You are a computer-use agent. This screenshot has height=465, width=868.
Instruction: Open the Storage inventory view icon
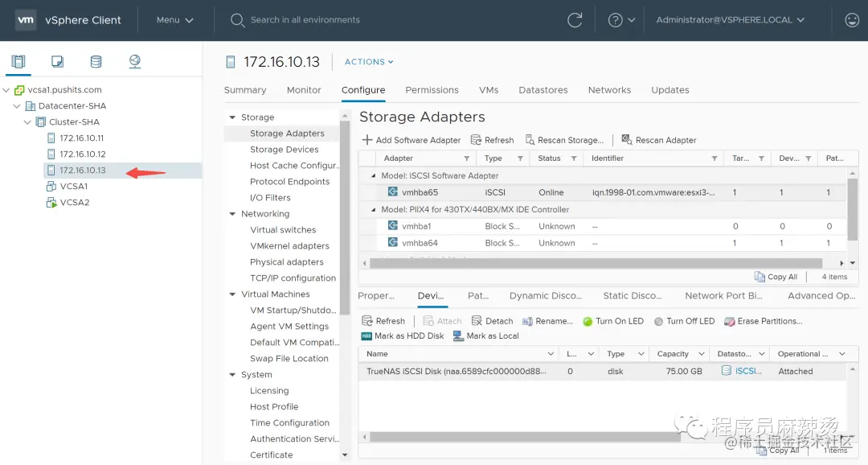(x=96, y=61)
